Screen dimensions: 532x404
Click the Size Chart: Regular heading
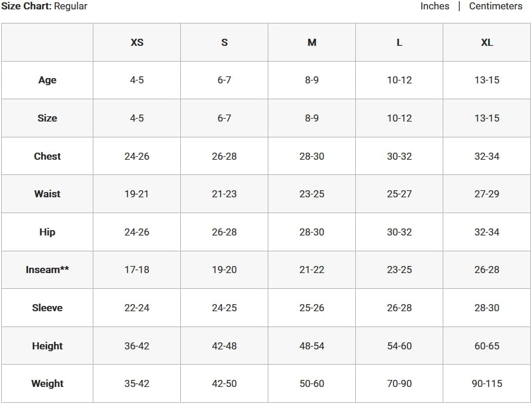pyautogui.click(x=44, y=6)
